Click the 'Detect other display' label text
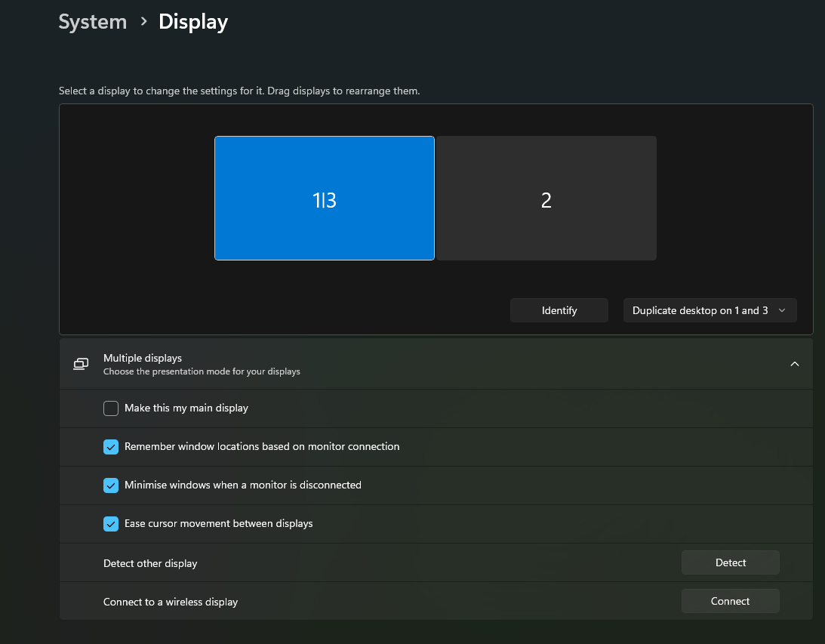 (x=150, y=563)
